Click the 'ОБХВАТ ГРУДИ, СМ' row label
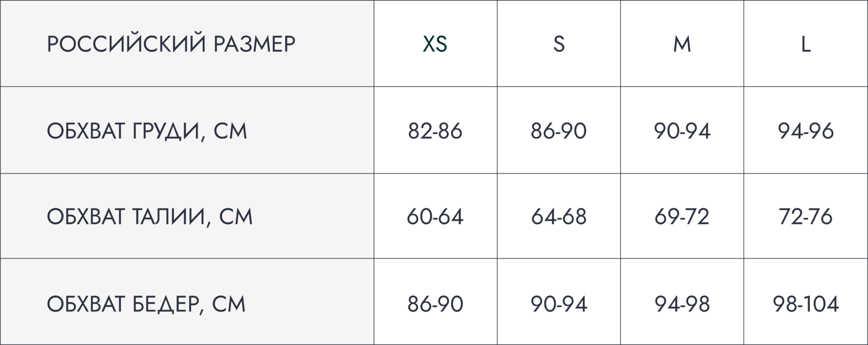This screenshot has height=345, width=868. tap(147, 131)
